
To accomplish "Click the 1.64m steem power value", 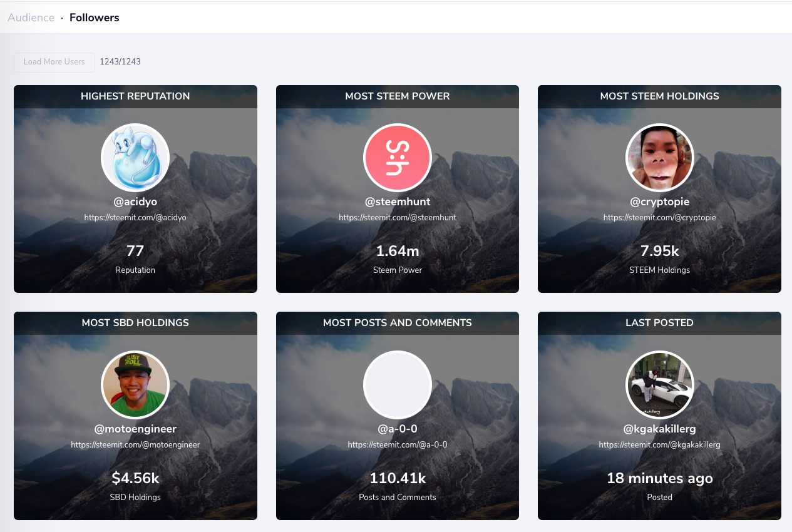I will 398,252.
